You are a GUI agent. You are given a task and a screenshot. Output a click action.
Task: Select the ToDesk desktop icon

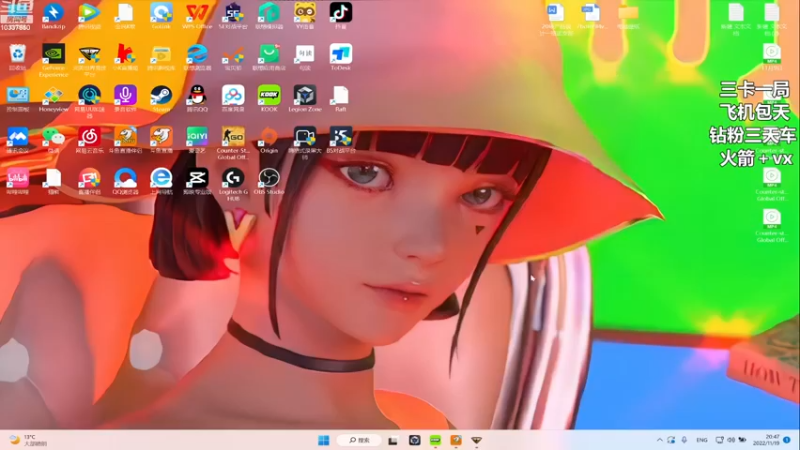pos(340,57)
